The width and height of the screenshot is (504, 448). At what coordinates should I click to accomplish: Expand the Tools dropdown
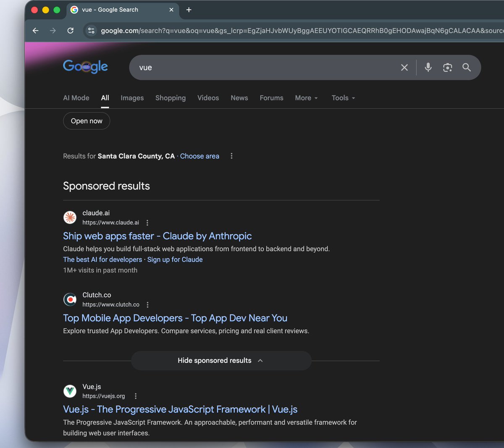tap(344, 98)
